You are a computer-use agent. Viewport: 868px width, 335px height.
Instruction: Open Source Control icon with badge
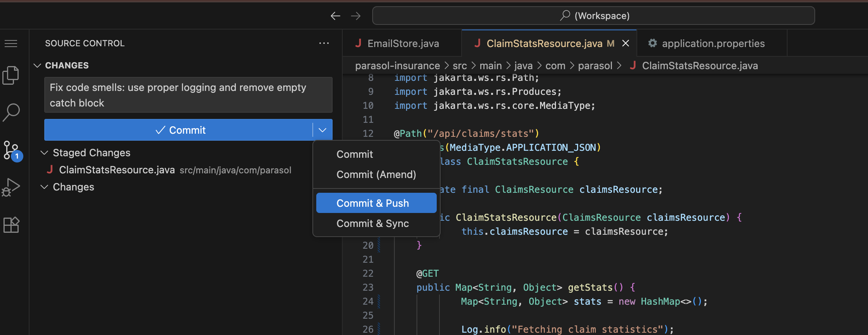point(12,150)
